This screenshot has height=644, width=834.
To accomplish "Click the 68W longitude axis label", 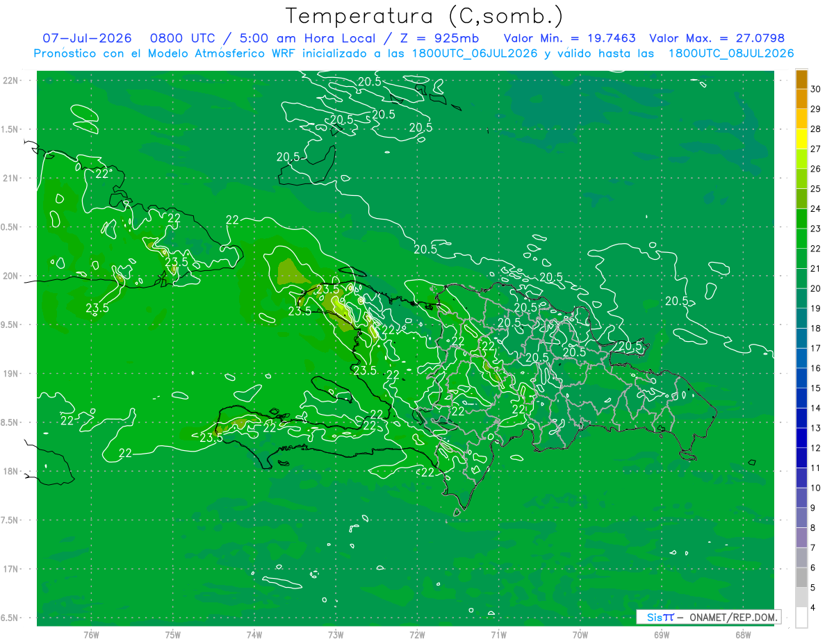I will [x=742, y=634].
